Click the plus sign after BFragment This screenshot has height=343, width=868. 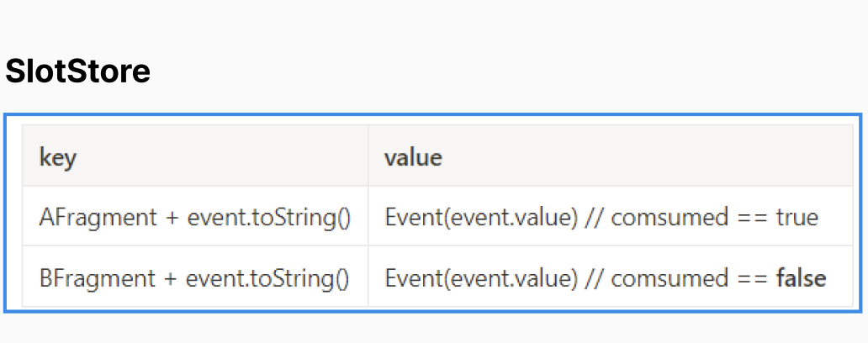[172, 277]
